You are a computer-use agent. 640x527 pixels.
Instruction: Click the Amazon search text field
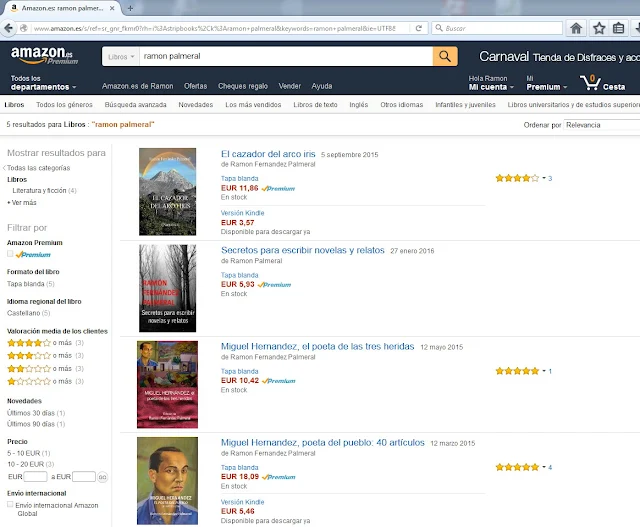[x=286, y=56]
